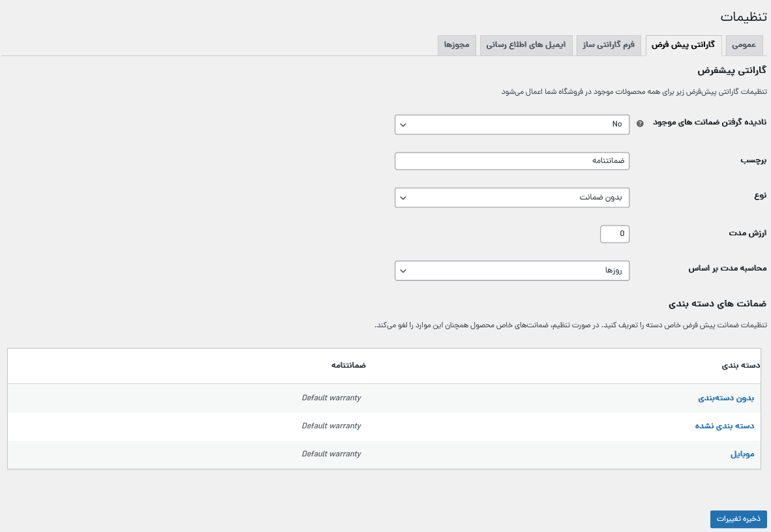771x532 pixels.
Task: Focus the برچسب text field containing ضمانتنامه
Action: 512,161
